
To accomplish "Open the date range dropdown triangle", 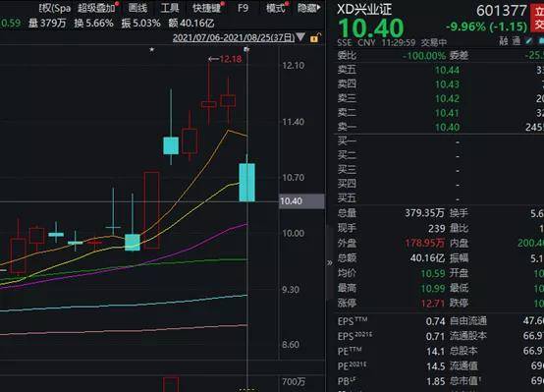I will pos(300,36).
